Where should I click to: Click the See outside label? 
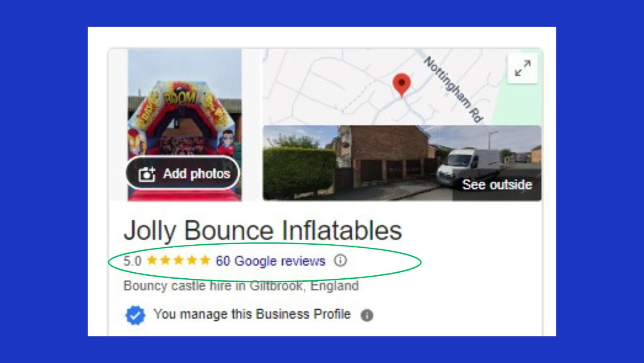(497, 185)
